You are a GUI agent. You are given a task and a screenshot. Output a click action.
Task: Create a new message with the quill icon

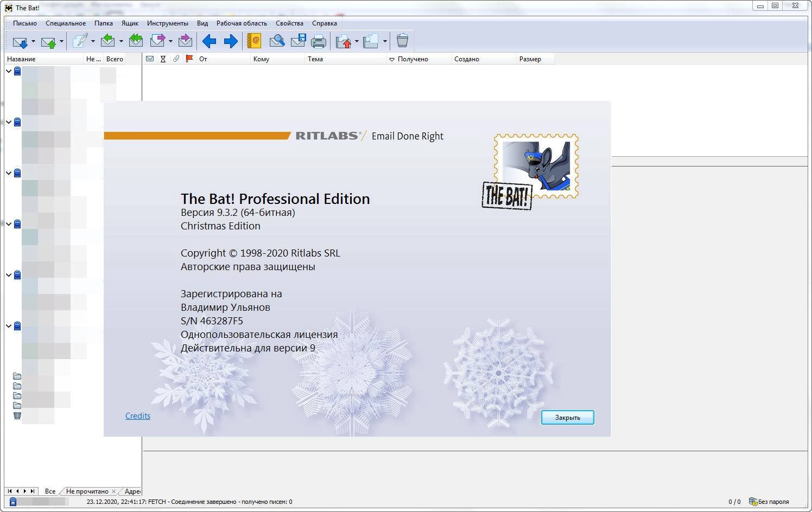80,41
